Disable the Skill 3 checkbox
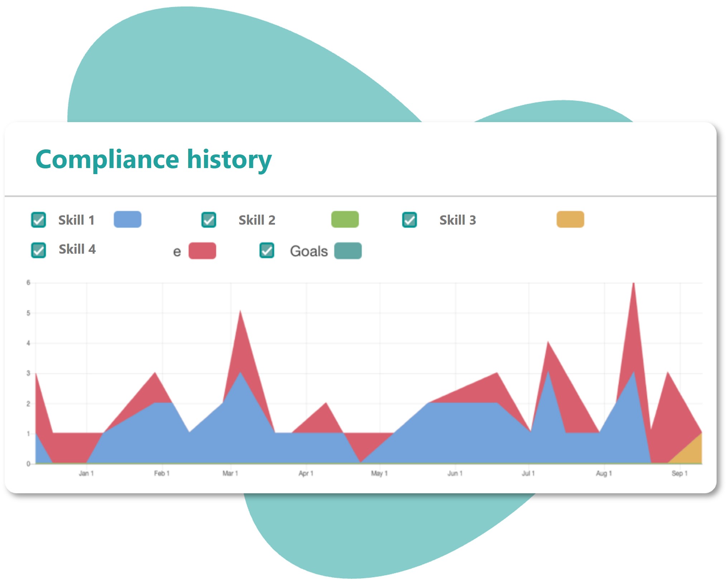 [409, 220]
